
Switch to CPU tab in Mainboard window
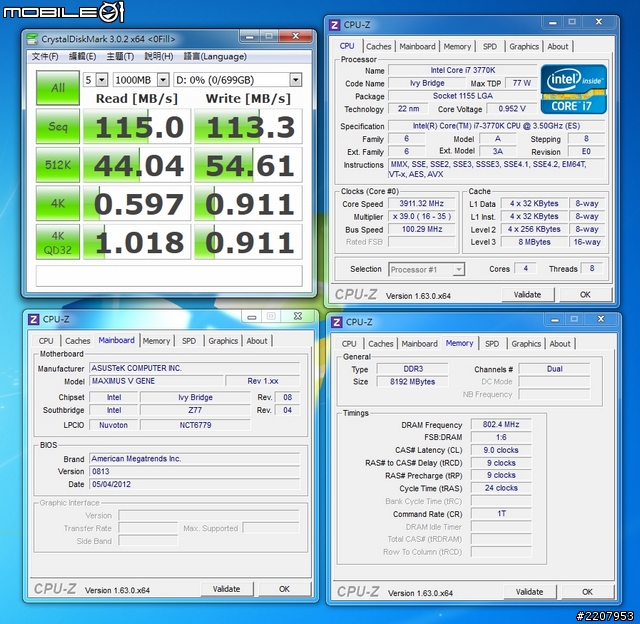point(46,341)
